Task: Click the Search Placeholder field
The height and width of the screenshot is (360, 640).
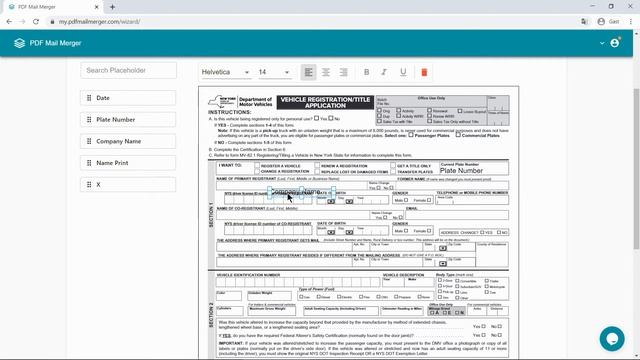Action: pyautogui.click(x=129, y=70)
